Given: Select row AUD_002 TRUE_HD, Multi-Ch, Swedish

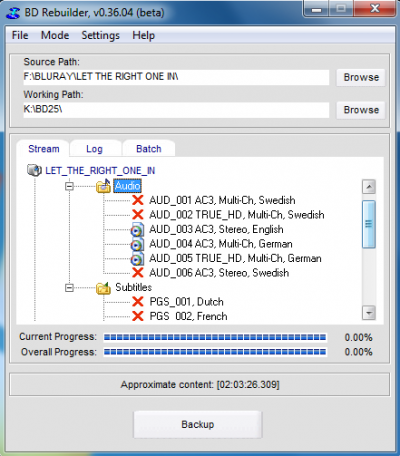Looking at the screenshot, I should coord(236,215).
